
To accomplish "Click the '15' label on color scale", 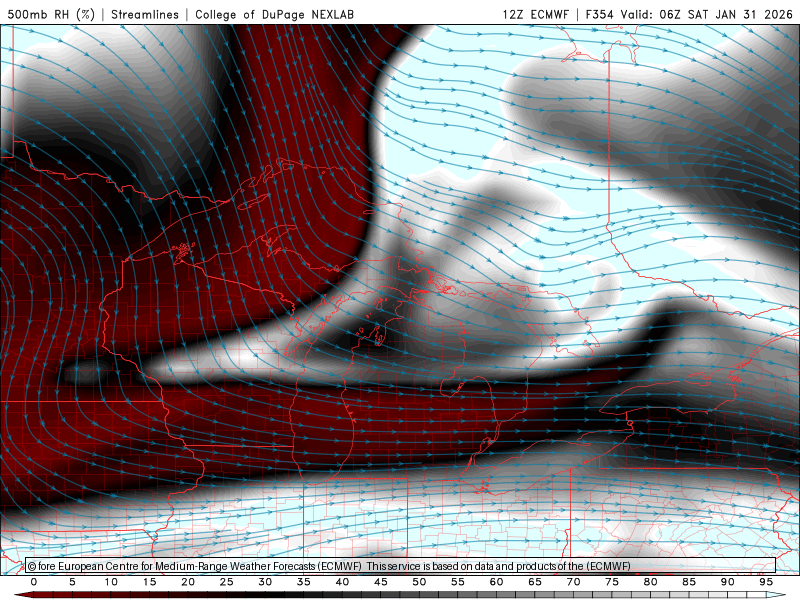I will (x=149, y=582).
